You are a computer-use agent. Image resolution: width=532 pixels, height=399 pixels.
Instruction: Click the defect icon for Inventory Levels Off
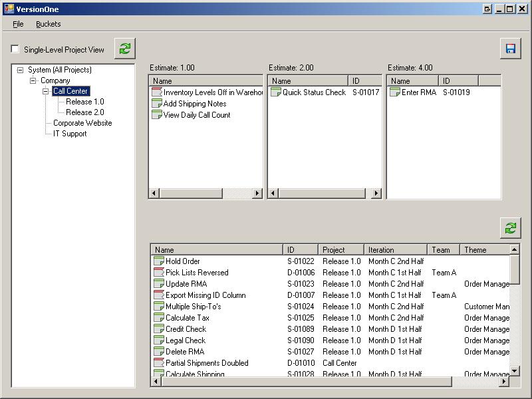pyautogui.click(x=157, y=92)
